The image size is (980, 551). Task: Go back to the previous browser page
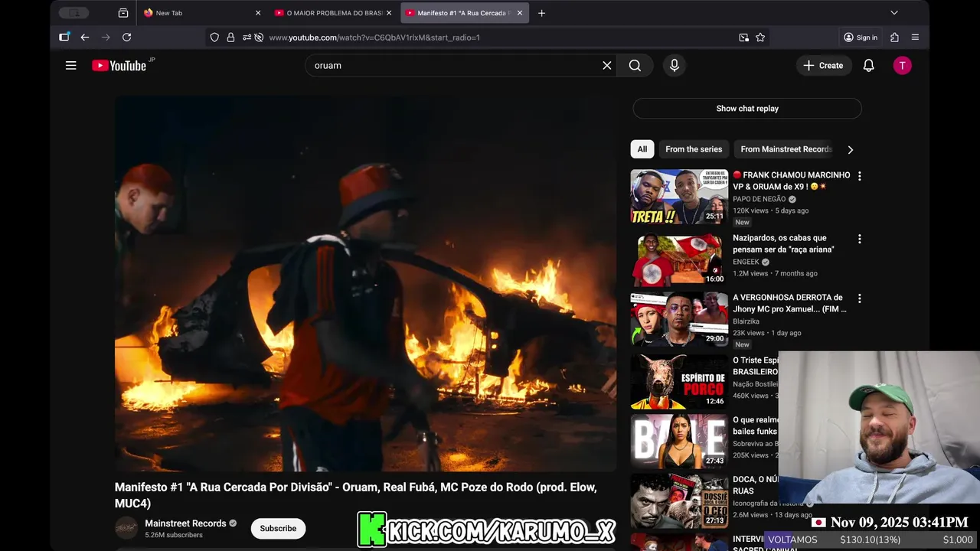point(85,37)
